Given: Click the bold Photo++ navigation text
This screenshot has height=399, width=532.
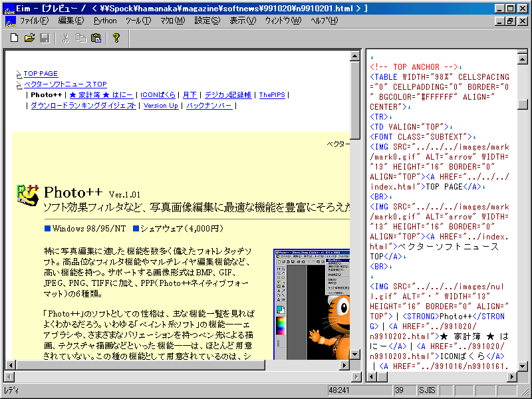Looking at the screenshot, I should click(x=47, y=95).
